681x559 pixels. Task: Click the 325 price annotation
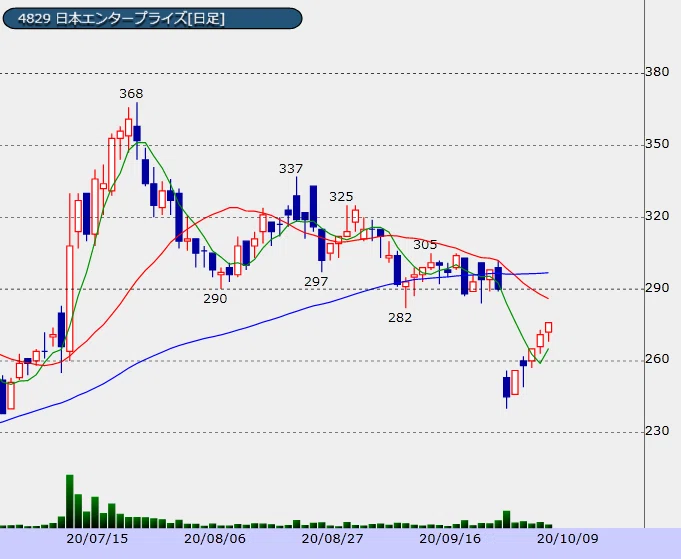pyautogui.click(x=341, y=197)
